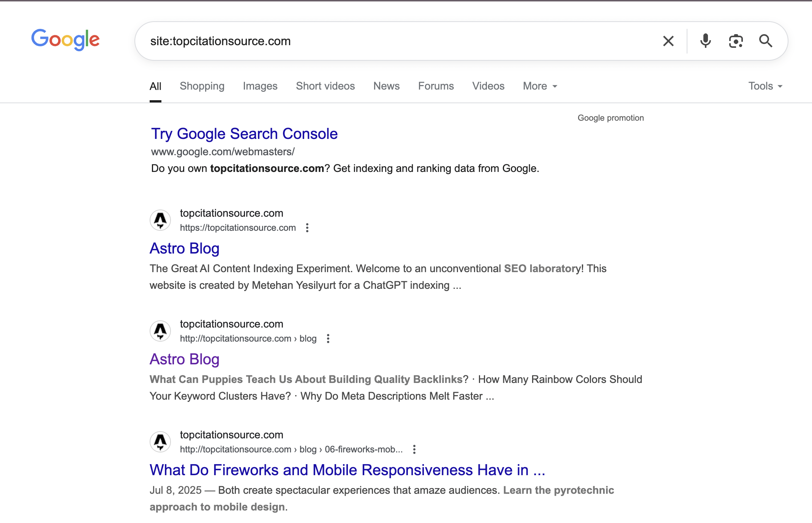Click favicon of the fireworks article result
The width and height of the screenshot is (812, 523).
[x=160, y=442]
